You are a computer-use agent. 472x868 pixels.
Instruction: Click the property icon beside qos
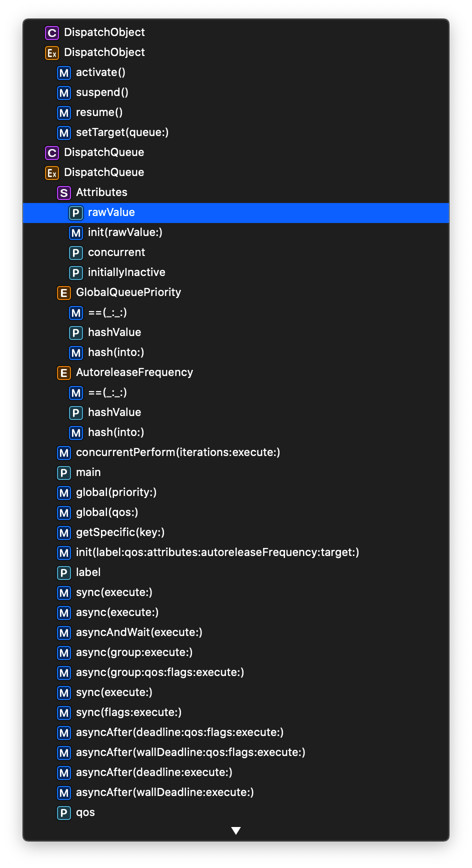pyautogui.click(x=64, y=813)
